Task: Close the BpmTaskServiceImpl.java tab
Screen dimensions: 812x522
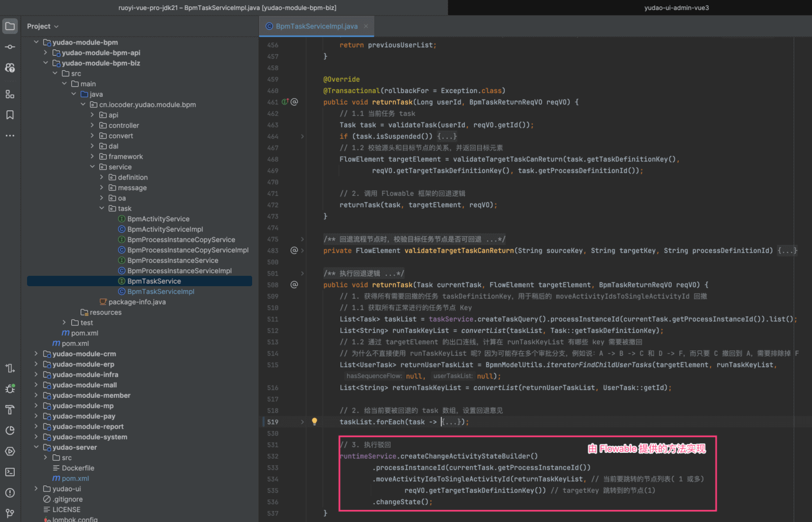Action: 366,26
